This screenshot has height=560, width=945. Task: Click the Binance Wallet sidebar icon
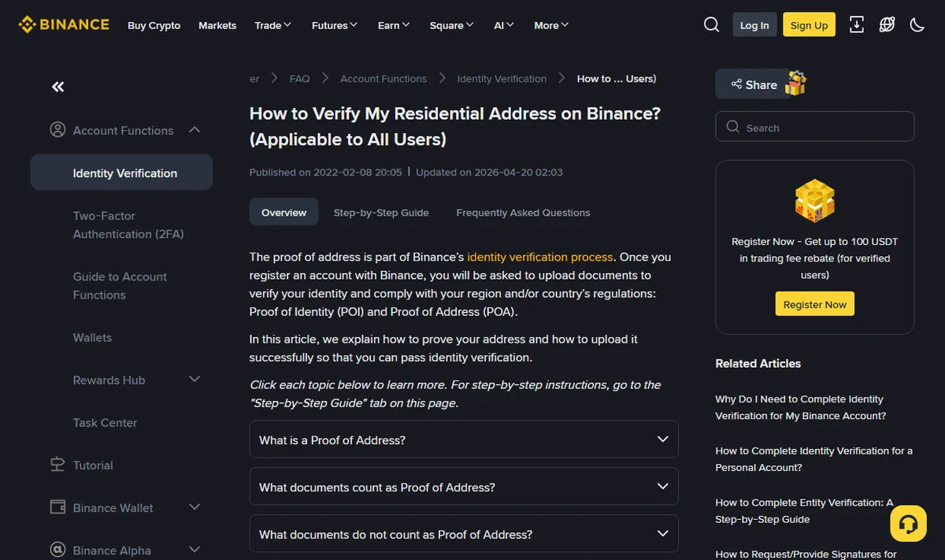(57, 507)
